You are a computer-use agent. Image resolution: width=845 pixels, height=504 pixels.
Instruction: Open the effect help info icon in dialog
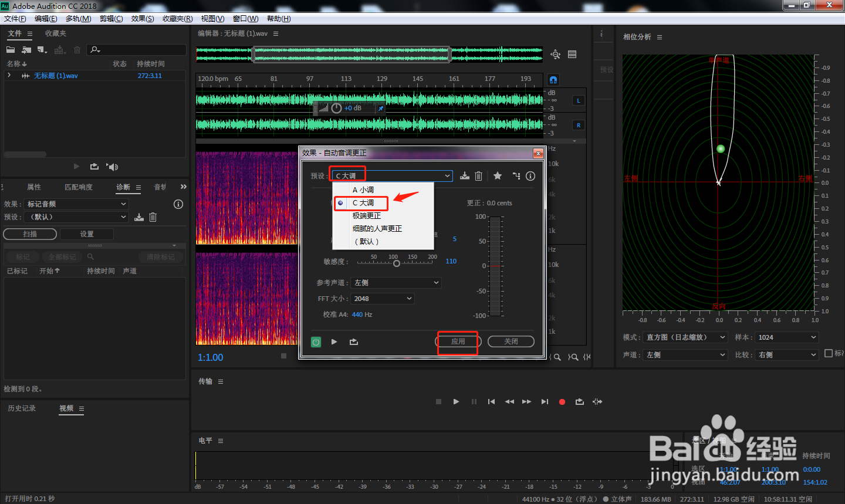[530, 175]
